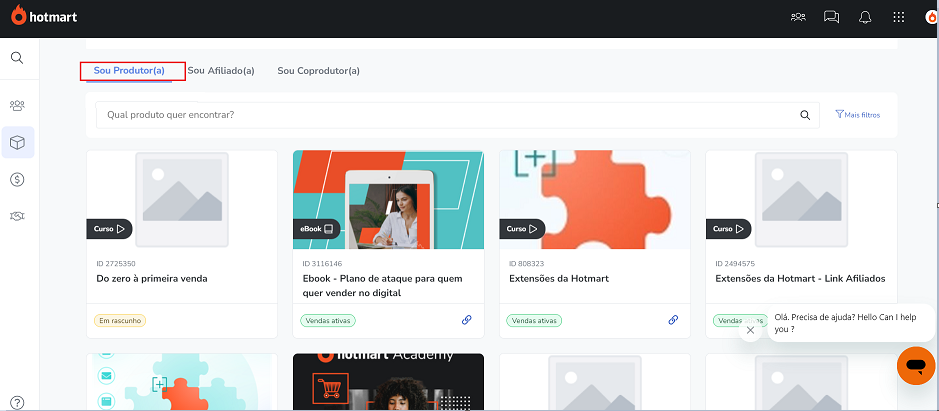Click the eBook woman tablet thumbnail
939x411 pixels.
[388, 200]
